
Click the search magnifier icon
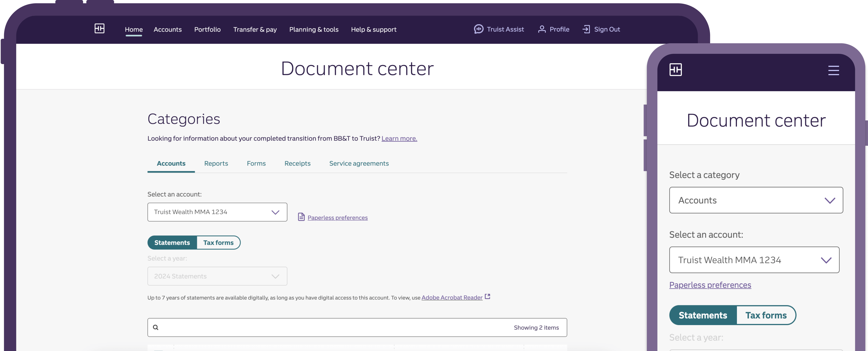pyautogui.click(x=156, y=327)
